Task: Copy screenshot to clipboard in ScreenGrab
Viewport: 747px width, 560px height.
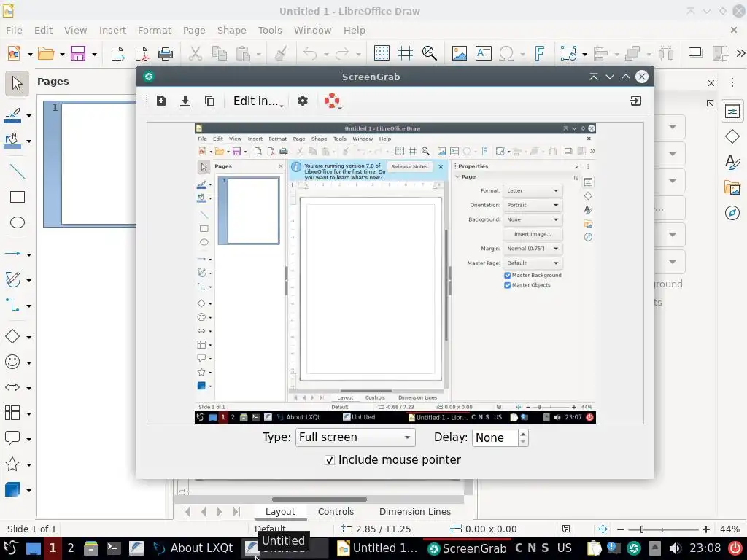Action: tap(209, 101)
